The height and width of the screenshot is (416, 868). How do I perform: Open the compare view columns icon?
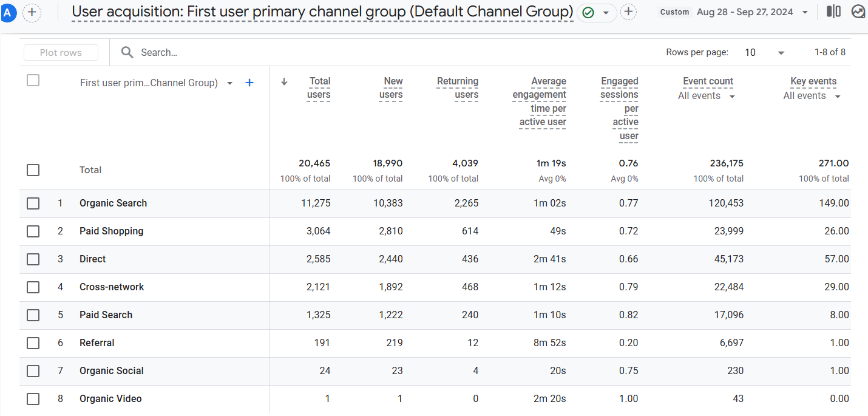click(834, 12)
